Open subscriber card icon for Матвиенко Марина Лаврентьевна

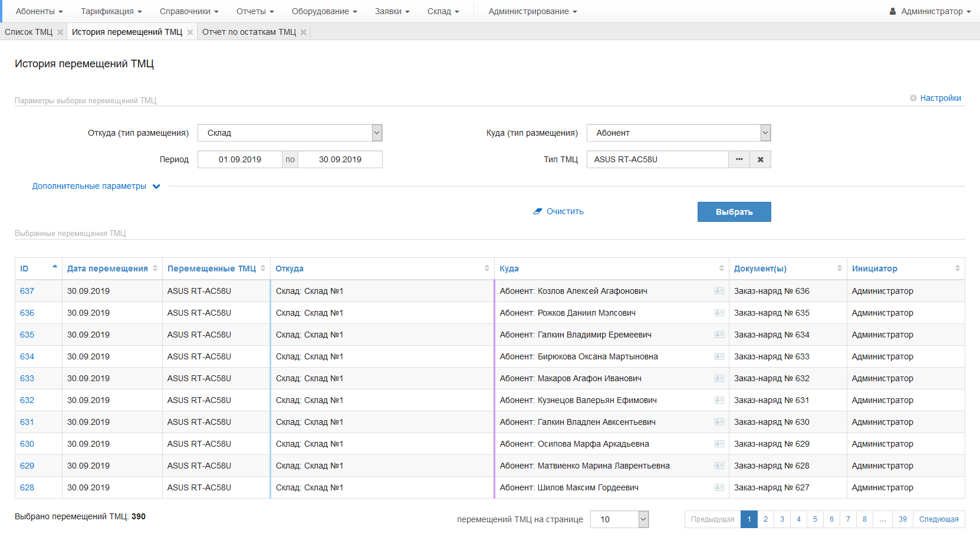point(719,466)
